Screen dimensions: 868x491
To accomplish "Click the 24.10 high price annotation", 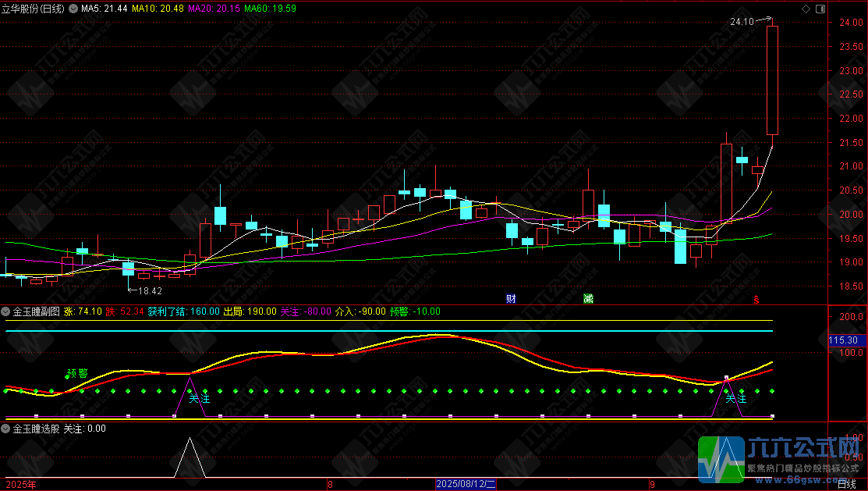I will click(742, 22).
